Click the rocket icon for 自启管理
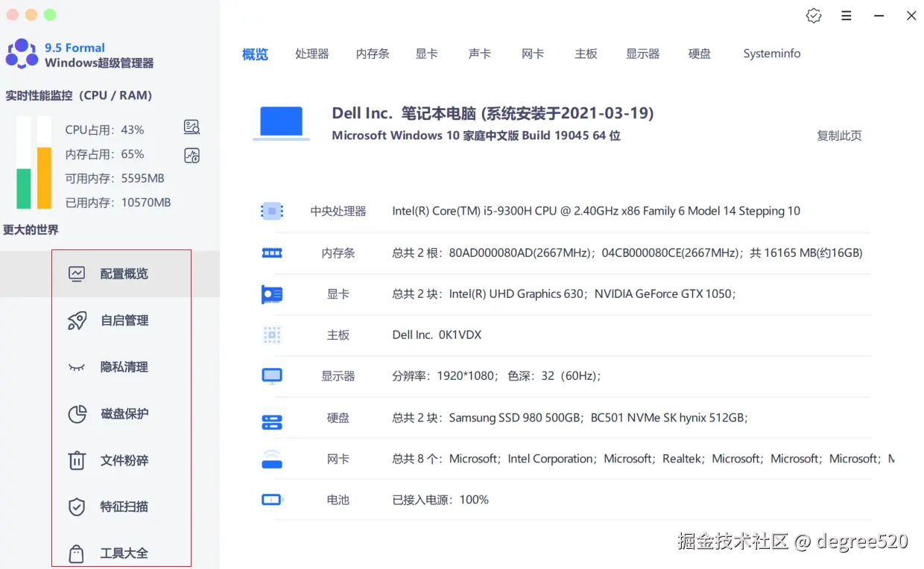The image size is (924, 569). [x=77, y=320]
